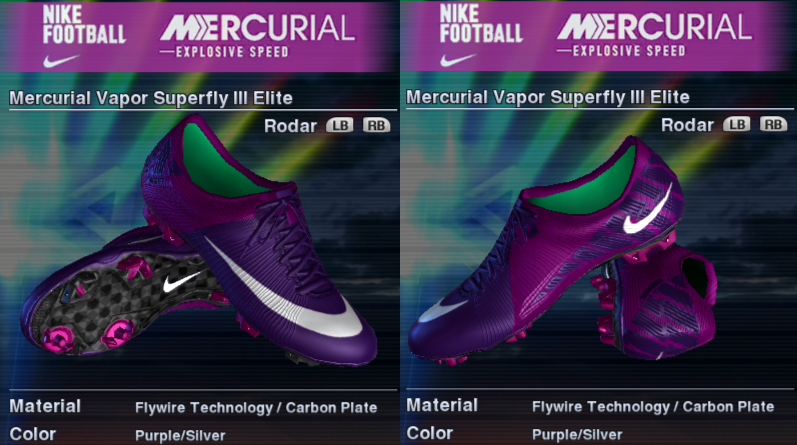Viewport: 797px width, 445px height.
Task: Click the Nike swoosh logo in left banner
Action: pyautogui.click(x=61, y=61)
